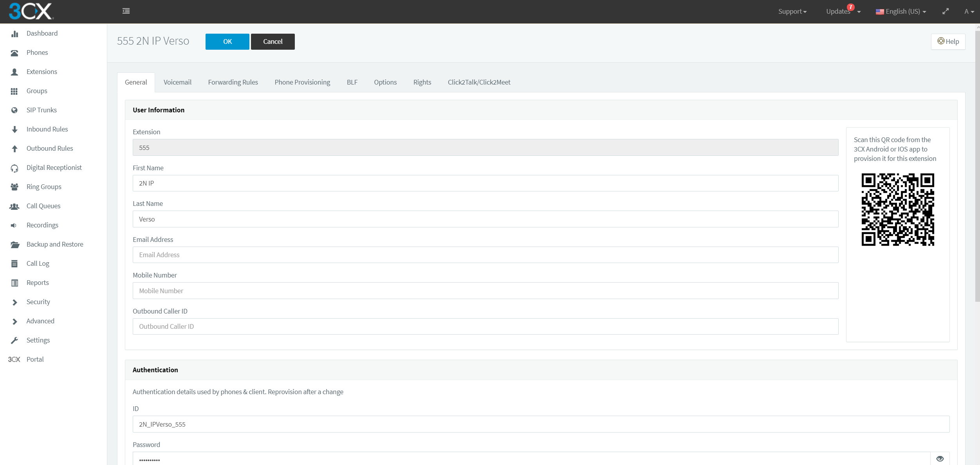This screenshot has width=980, height=465.
Task: Open Phones via its telephone icon
Action: [x=14, y=53]
